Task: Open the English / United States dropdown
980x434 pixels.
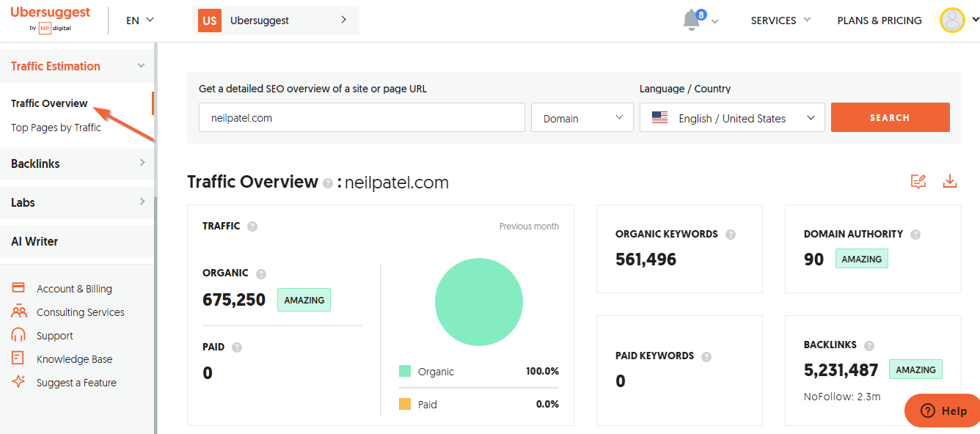Action: pyautogui.click(x=732, y=118)
